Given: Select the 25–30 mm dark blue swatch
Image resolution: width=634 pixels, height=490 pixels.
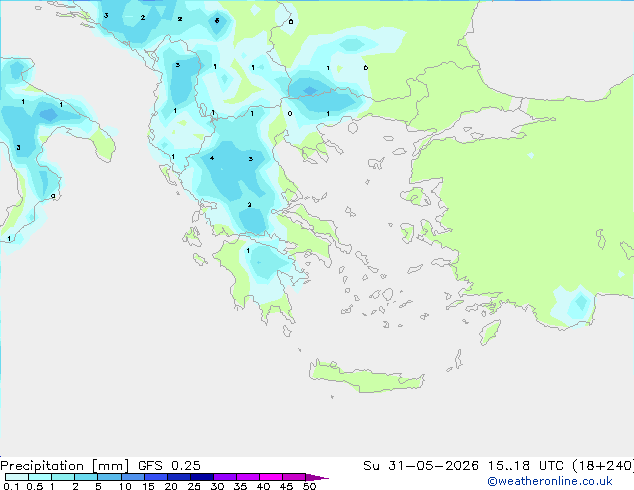Looking at the screenshot, I should (x=202, y=477).
